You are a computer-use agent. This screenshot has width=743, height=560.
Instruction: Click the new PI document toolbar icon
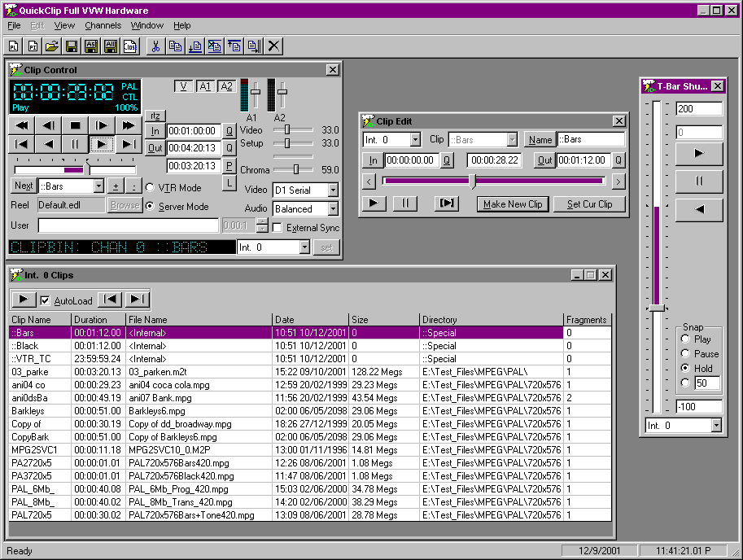tap(33, 46)
